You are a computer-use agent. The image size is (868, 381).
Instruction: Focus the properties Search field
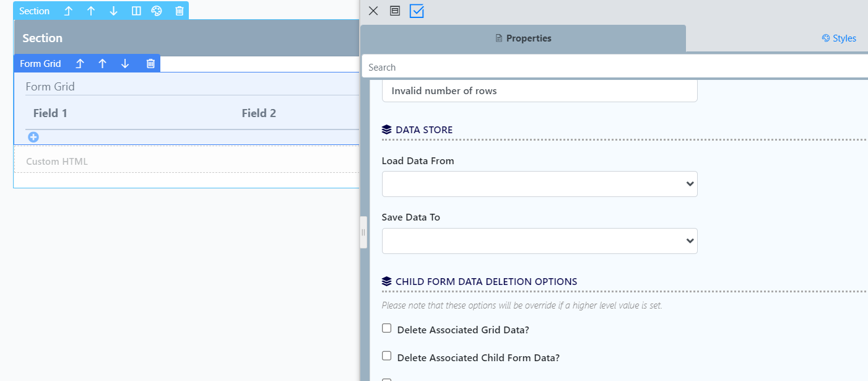pyautogui.click(x=613, y=67)
